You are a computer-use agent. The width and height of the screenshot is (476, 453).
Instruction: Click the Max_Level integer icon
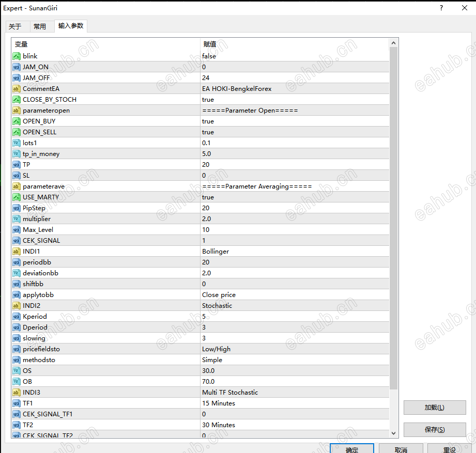click(x=17, y=230)
